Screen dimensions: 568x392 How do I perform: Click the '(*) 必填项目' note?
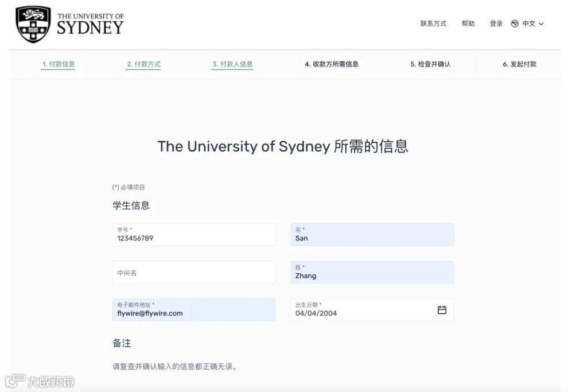(x=129, y=187)
